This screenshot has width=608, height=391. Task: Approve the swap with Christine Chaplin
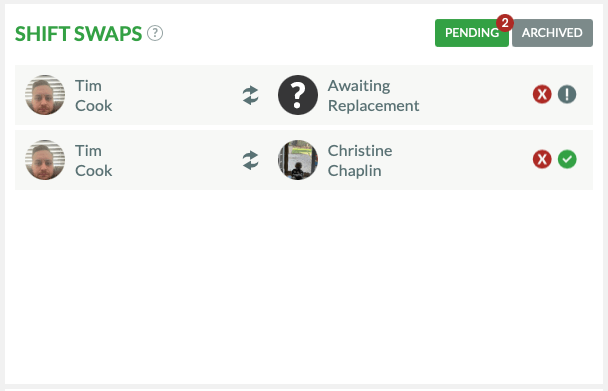567,159
